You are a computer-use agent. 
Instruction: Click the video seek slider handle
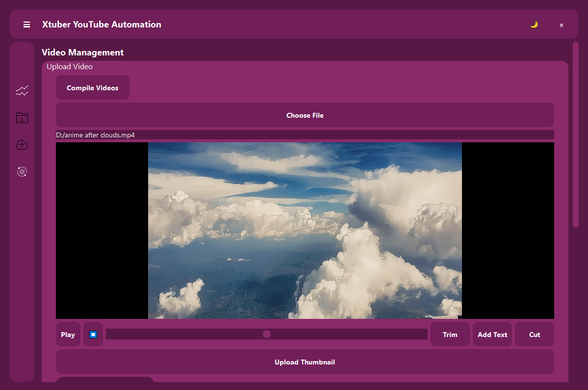(x=267, y=334)
